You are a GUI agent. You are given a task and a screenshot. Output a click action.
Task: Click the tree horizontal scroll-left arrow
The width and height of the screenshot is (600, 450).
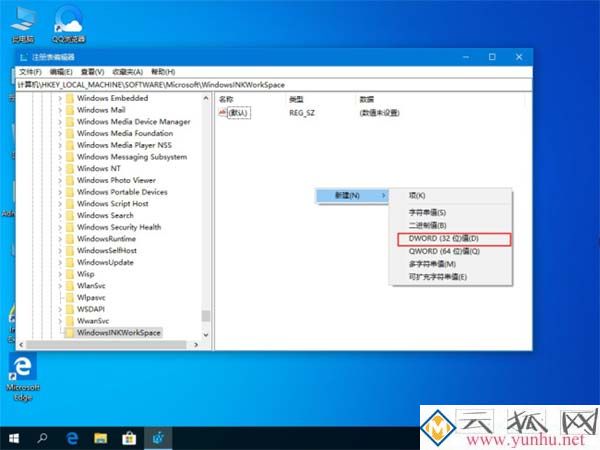click(21, 345)
